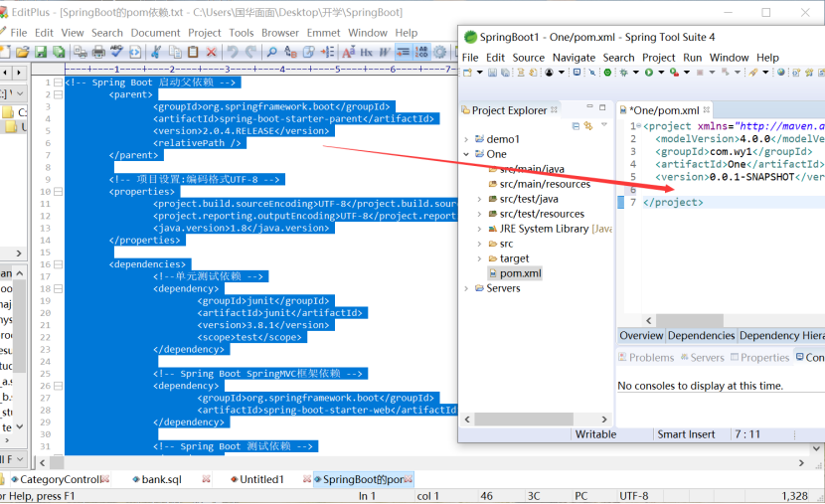Toggle code fold at line 10 properties
Screen dimensions: 825x504
click(x=58, y=192)
